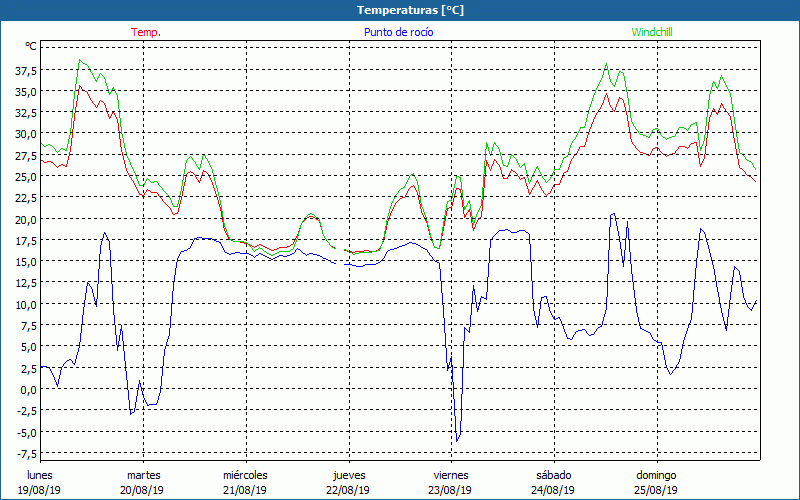This screenshot has width=800, height=500.
Task: Click the 19/08/19 date label
Action: tap(39, 490)
